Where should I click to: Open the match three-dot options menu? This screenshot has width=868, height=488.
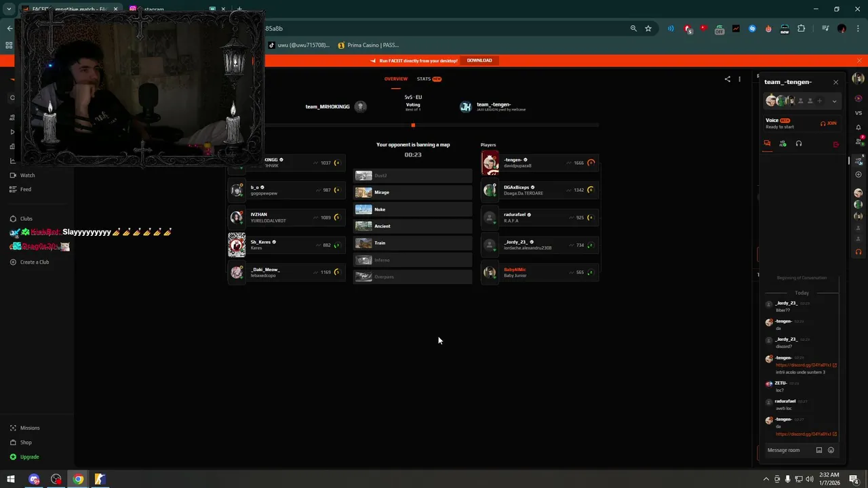pos(739,79)
